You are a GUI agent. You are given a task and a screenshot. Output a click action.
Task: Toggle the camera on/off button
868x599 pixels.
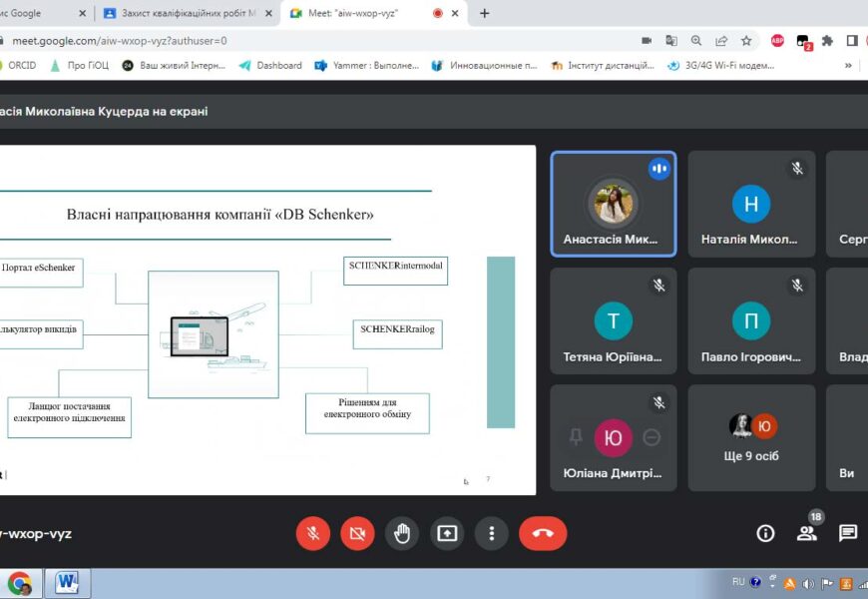pos(357,533)
